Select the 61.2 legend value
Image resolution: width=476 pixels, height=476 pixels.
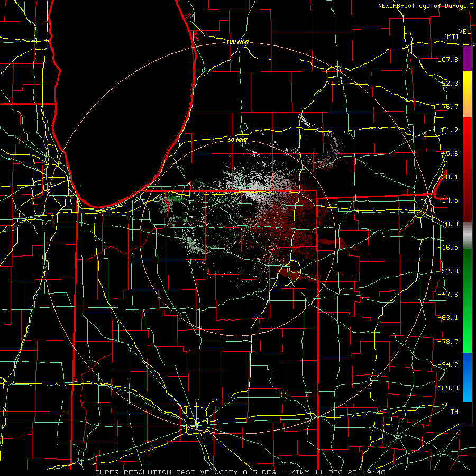pos(450,130)
